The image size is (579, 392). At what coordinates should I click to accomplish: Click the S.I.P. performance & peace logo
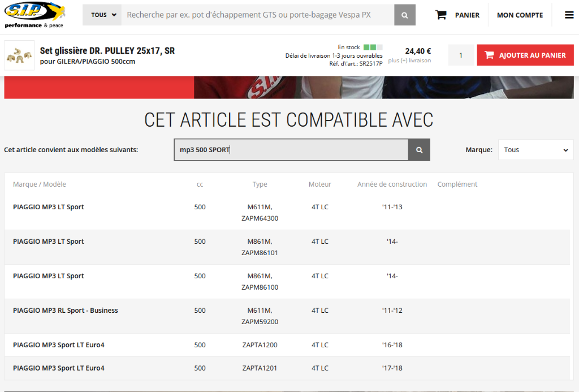34,15
